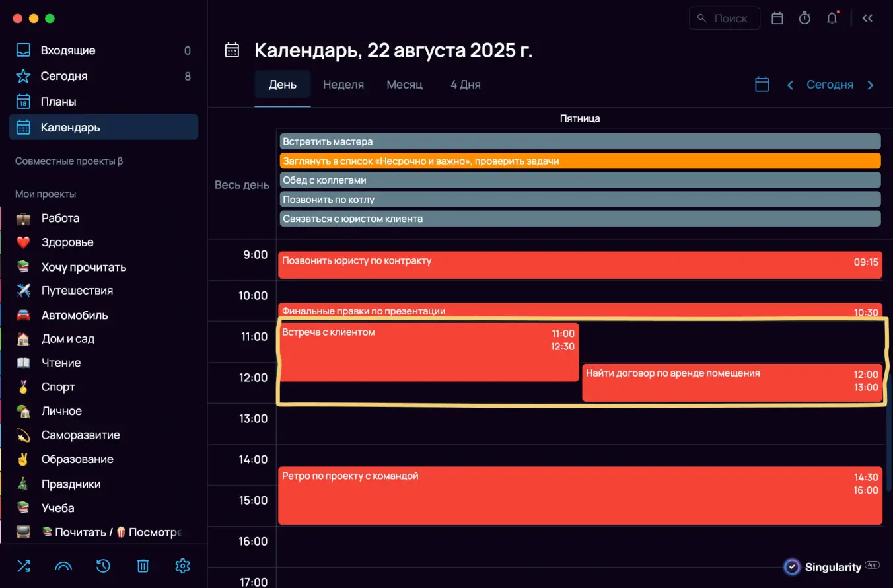The height and width of the screenshot is (588, 893).
Task: Switch to the Неделя tab
Action: [x=343, y=85]
